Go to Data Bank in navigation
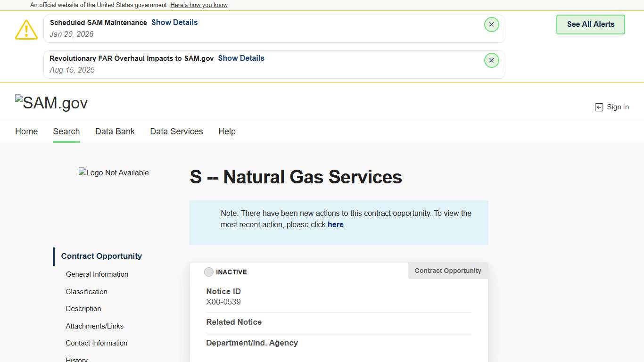644x362 pixels. (115, 132)
